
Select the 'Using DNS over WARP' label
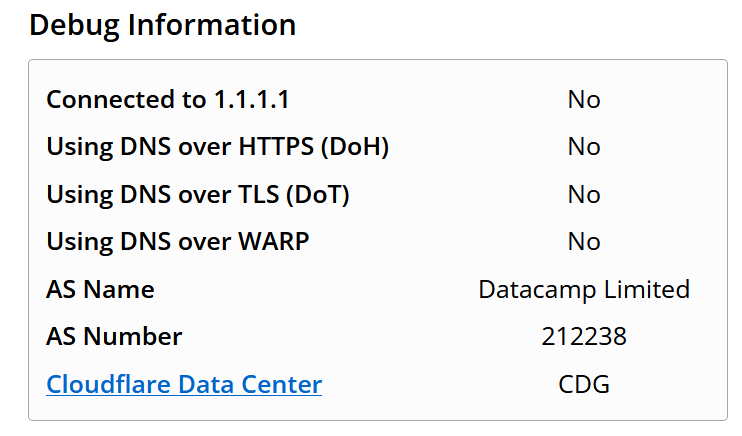pyautogui.click(x=177, y=241)
